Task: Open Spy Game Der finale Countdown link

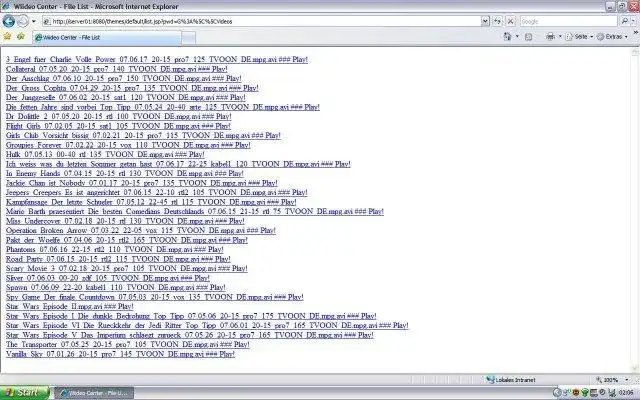Action: 155,297
